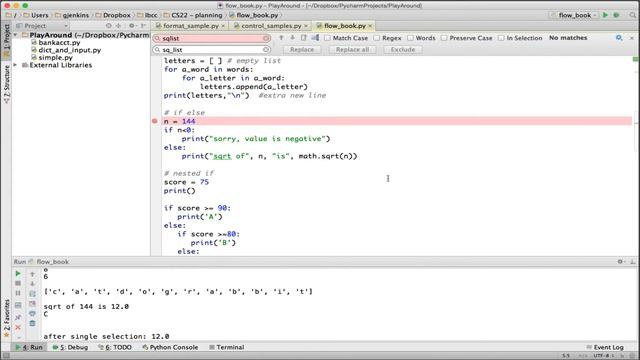Rerun flow_book with the green play icon in Run panel
This screenshot has height=360, width=640.
(x=18, y=273)
